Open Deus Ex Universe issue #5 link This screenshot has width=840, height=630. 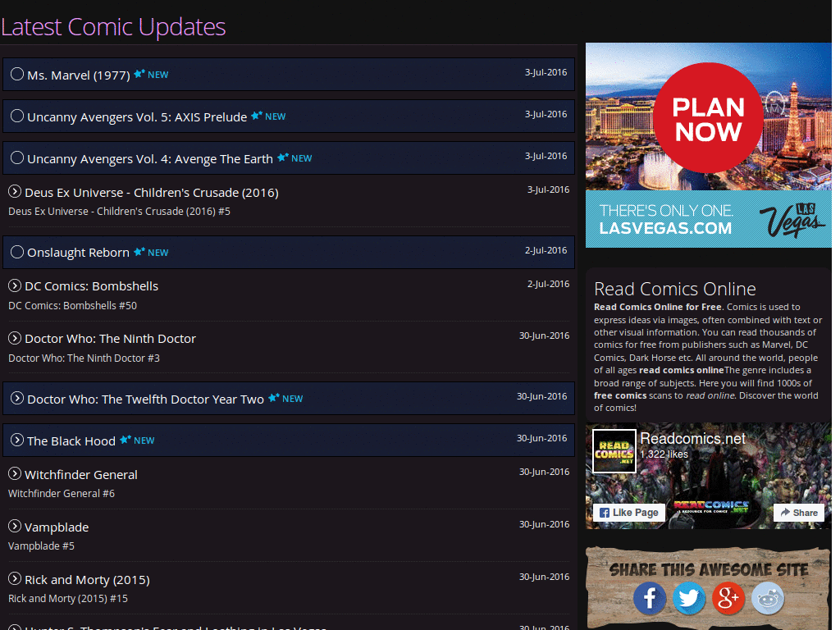pyautogui.click(x=119, y=212)
